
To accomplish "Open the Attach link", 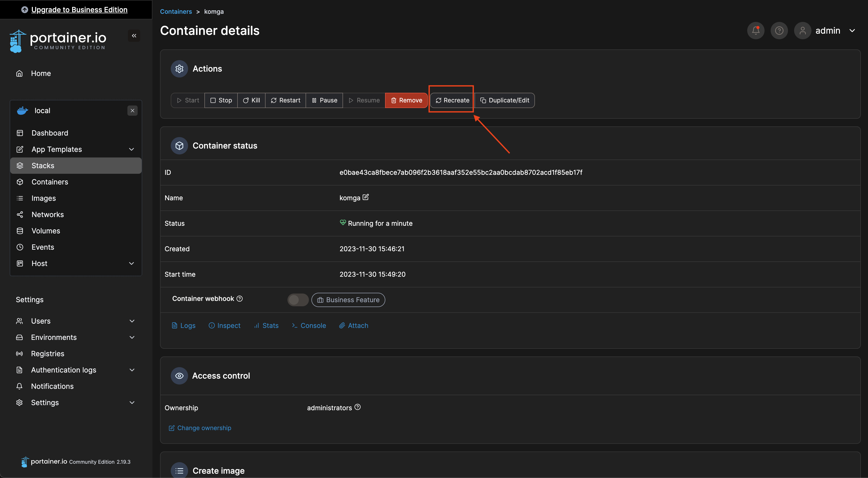I will (x=353, y=326).
